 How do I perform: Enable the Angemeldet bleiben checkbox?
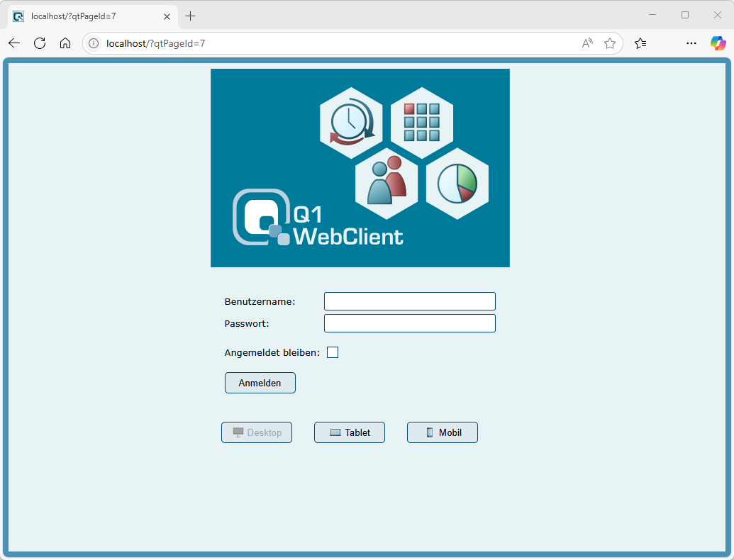pos(333,352)
